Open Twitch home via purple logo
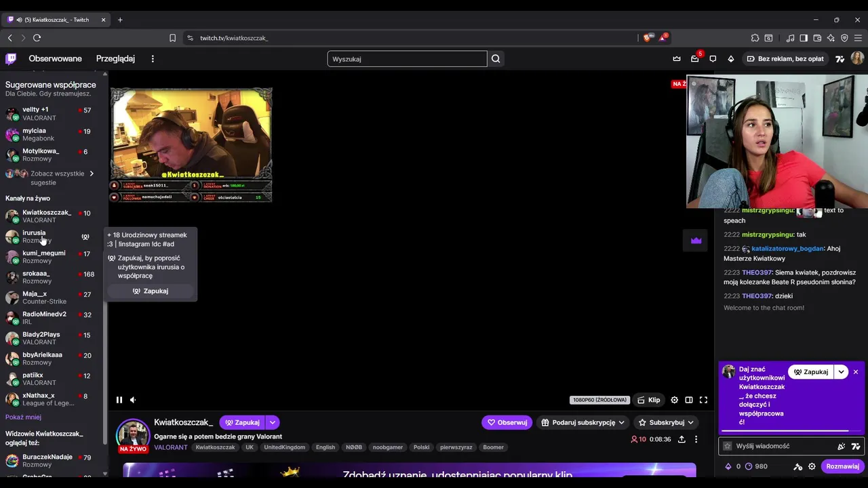This screenshot has height=488, width=868. tap(11, 59)
